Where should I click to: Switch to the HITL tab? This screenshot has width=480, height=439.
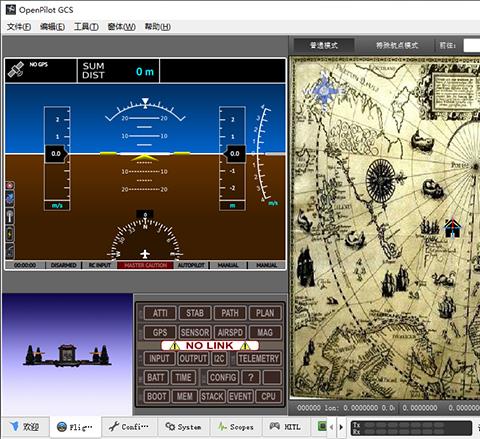point(285,427)
